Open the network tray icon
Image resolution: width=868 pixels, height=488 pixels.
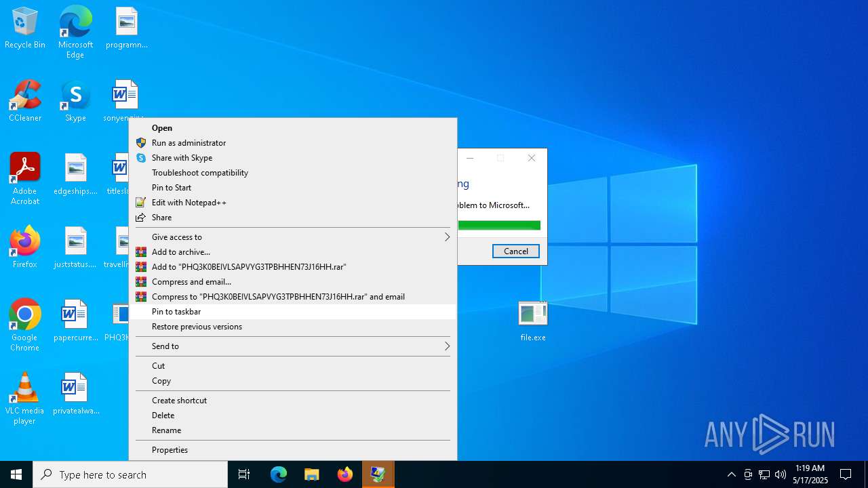pos(764,474)
